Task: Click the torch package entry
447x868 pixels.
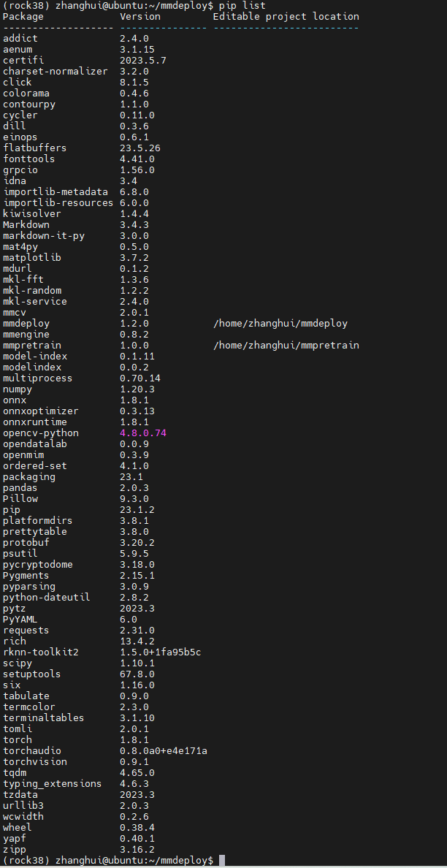Action: [x=18, y=740]
